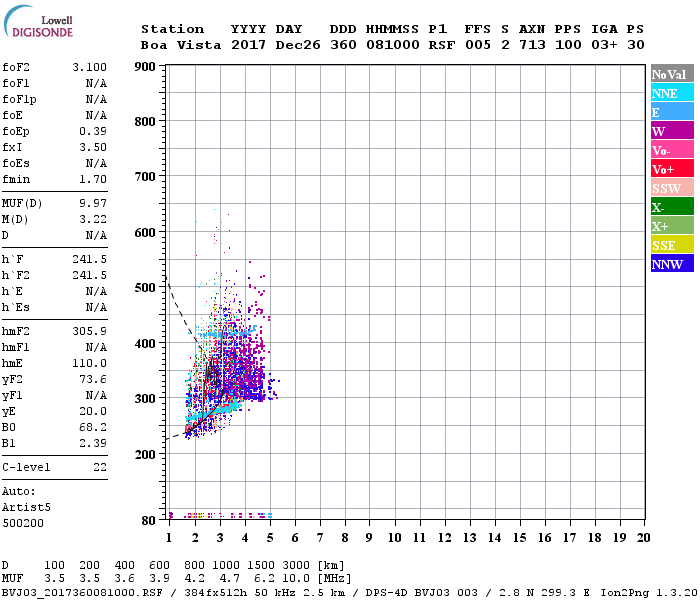
Task: Select the SSE yellow legend swatch
Action: click(672, 245)
